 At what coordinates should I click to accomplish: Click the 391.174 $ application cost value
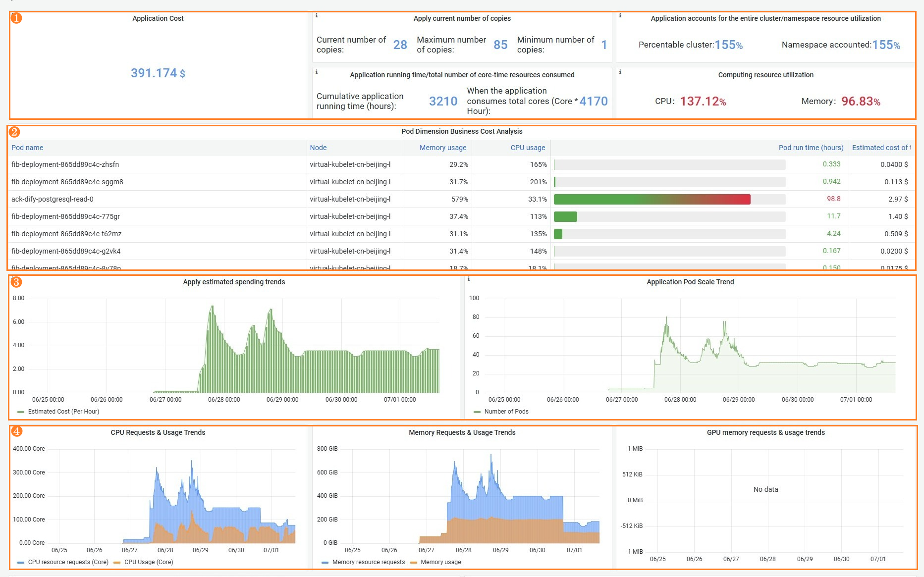pos(158,73)
